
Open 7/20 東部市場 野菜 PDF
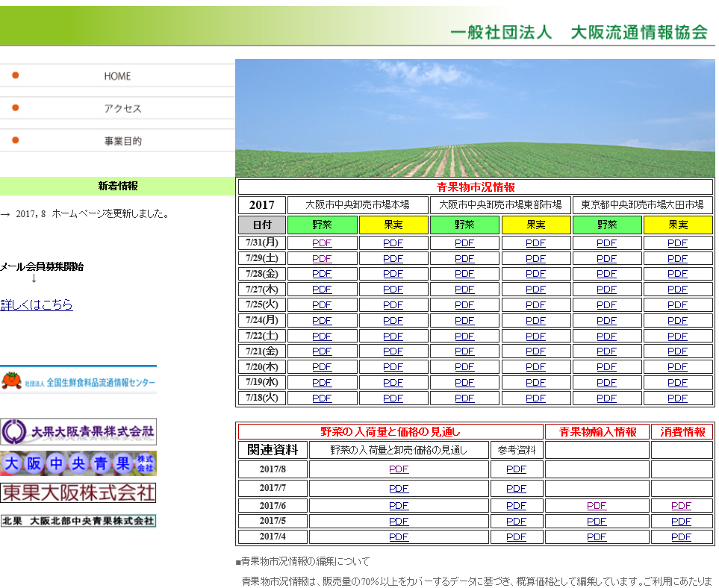tap(464, 366)
